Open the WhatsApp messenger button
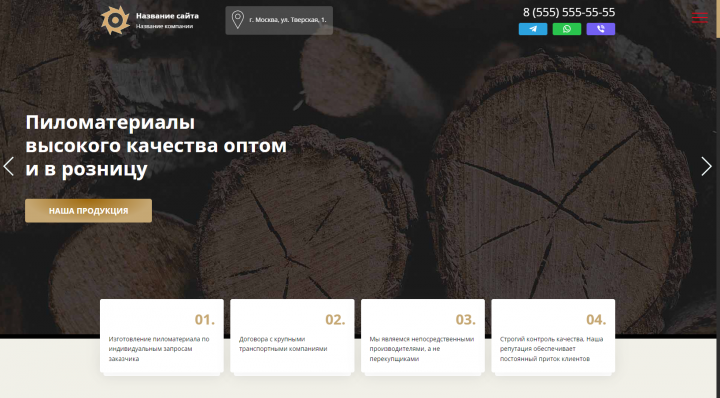The image size is (720, 398). [567, 29]
